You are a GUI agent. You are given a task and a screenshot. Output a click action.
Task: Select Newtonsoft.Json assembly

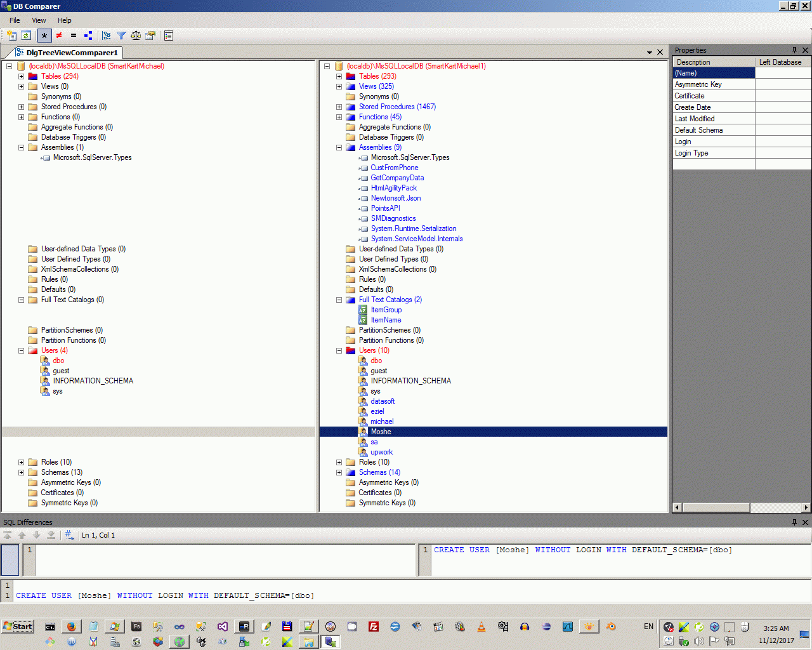[x=396, y=198]
